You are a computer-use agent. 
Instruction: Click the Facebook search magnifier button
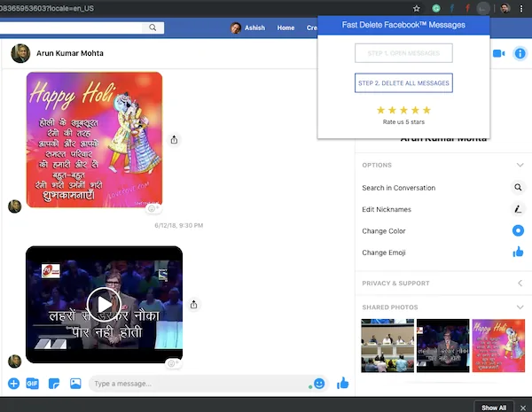click(153, 27)
